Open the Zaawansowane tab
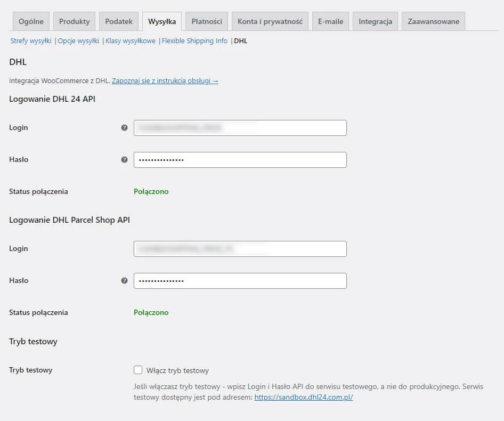The width and height of the screenshot is (504, 421). pyautogui.click(x=433, y=21)
